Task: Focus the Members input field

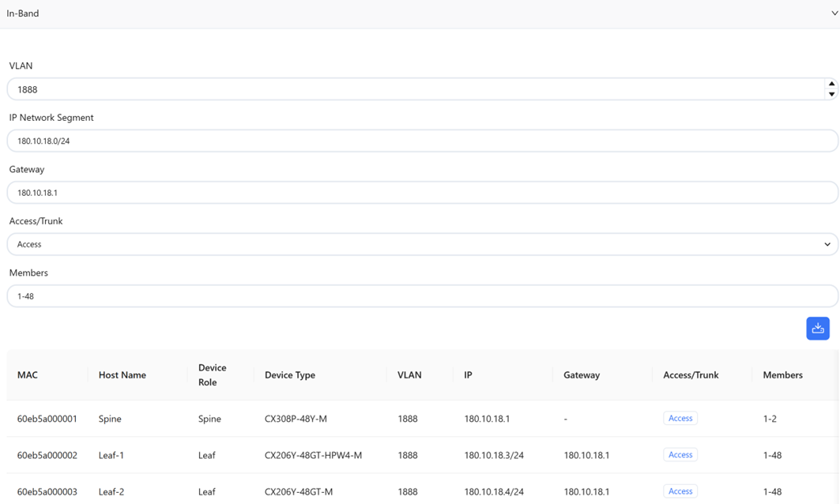Action: coord(422,296)
